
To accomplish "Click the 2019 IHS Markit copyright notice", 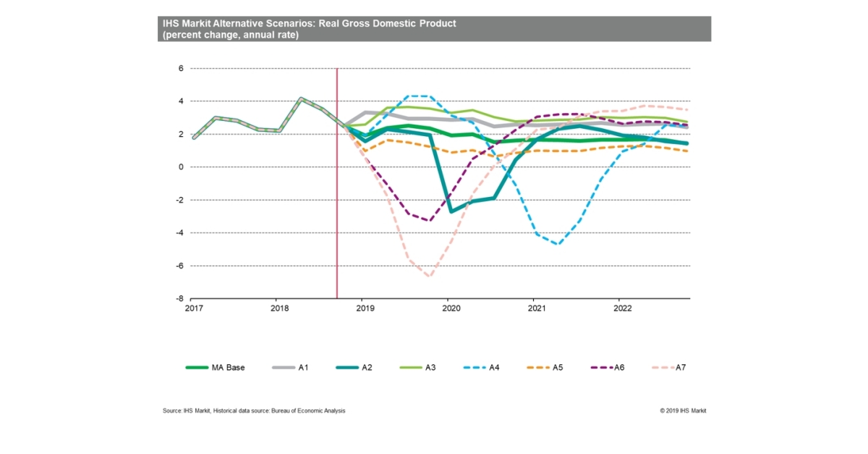I will click(x=683, y=411).
